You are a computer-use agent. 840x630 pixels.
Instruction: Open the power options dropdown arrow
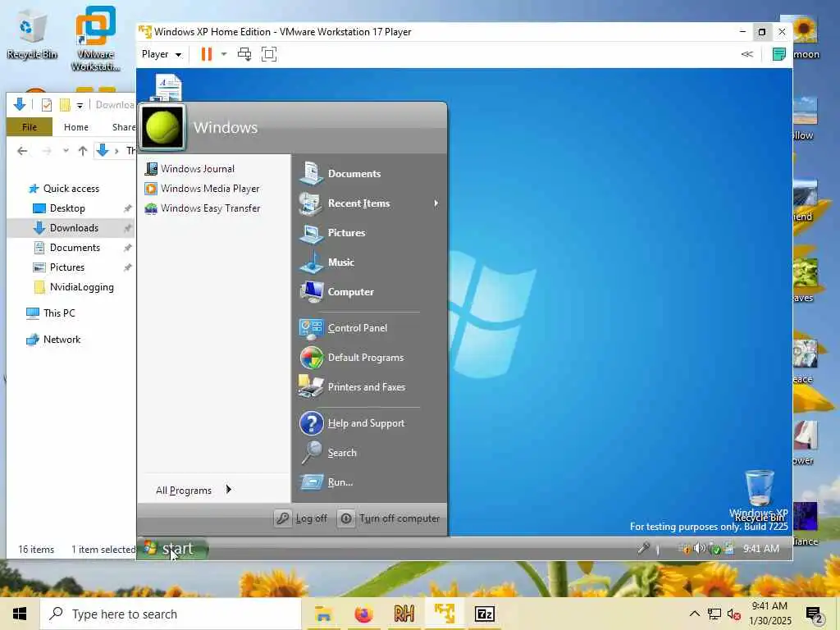pos(224,54)
